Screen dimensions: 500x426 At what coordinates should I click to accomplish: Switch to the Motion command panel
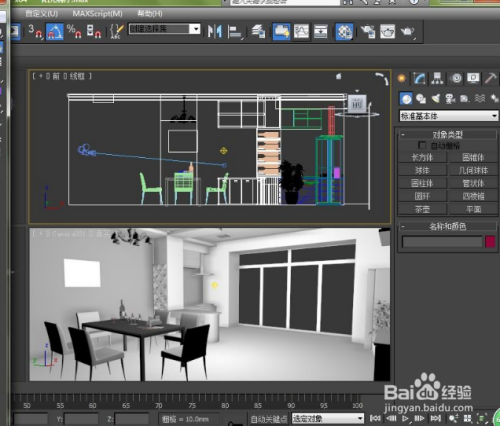(456, 78)
